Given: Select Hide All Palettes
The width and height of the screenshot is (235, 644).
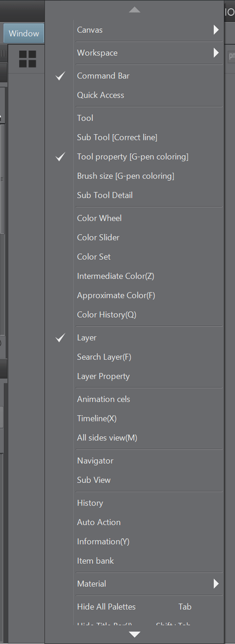Looking at the screenshot, I should [x=106, y=607].
